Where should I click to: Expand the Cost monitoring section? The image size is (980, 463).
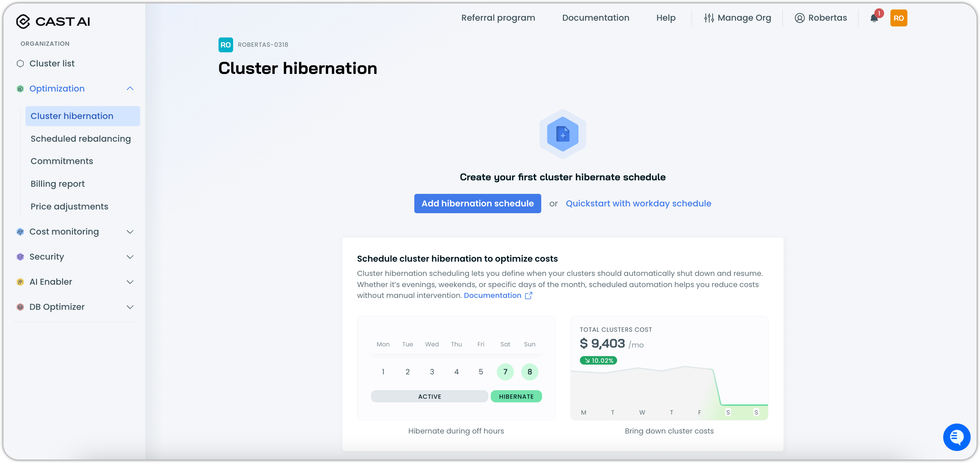click(130, 231)
